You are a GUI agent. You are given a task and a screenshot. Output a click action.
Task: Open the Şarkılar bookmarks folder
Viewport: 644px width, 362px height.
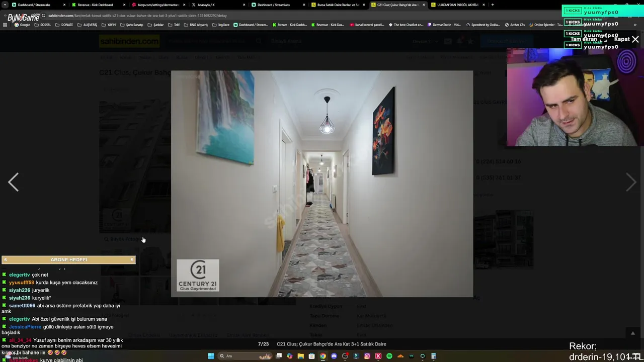click(155, 25)
